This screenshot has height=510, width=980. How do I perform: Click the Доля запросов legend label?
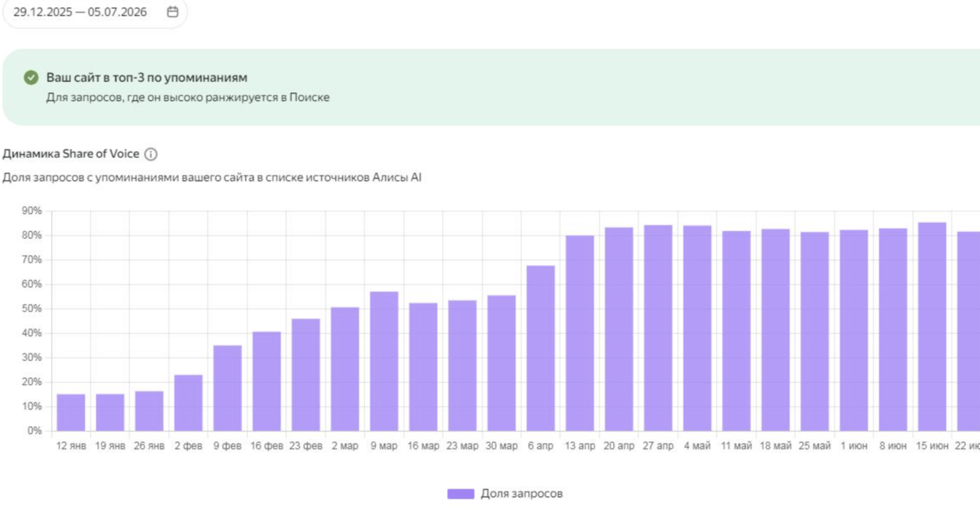[521, 494]
